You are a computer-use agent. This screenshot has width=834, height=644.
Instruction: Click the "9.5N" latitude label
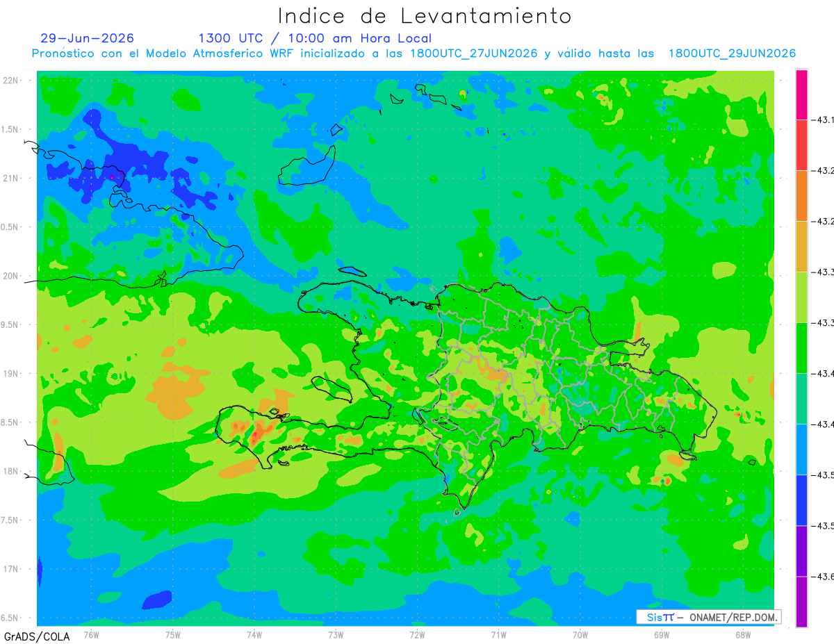pyautogui.click(x=10, y=324)
